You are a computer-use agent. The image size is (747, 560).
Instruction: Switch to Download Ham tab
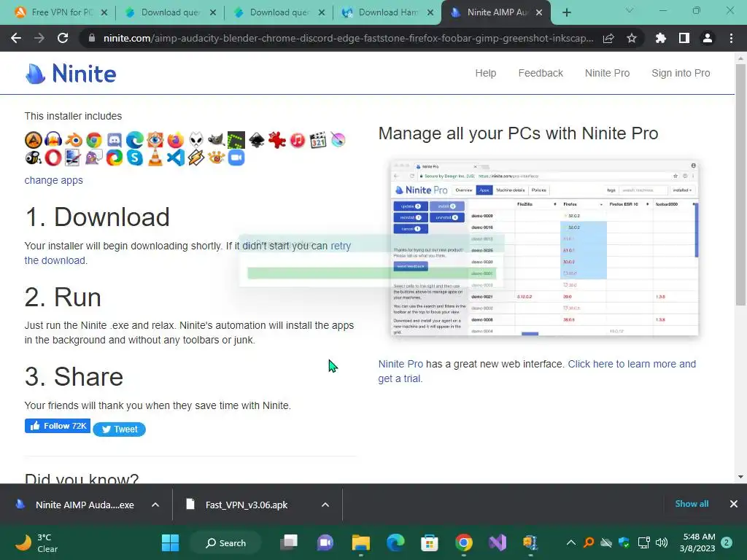pyautogui.click(x=387, y=12)
